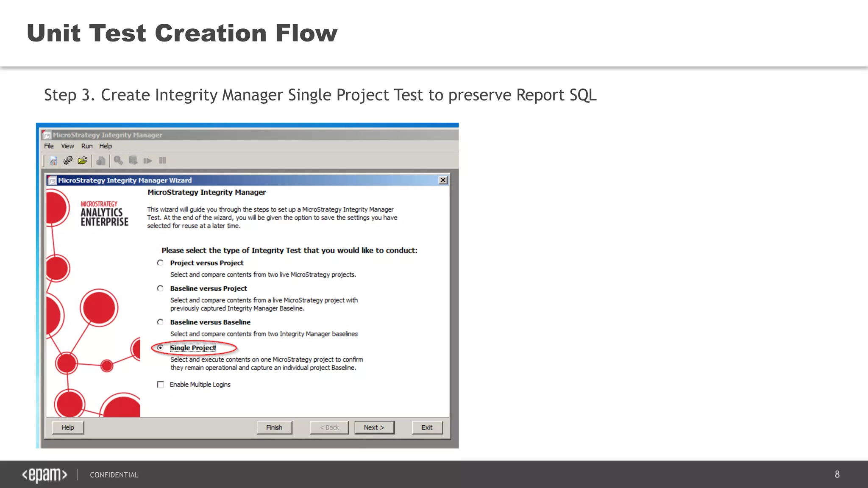Close the Integrity Manager Wizard dialog
Image resolution: width=868 pixels, height=488 pixels.
tap(443, 180)
